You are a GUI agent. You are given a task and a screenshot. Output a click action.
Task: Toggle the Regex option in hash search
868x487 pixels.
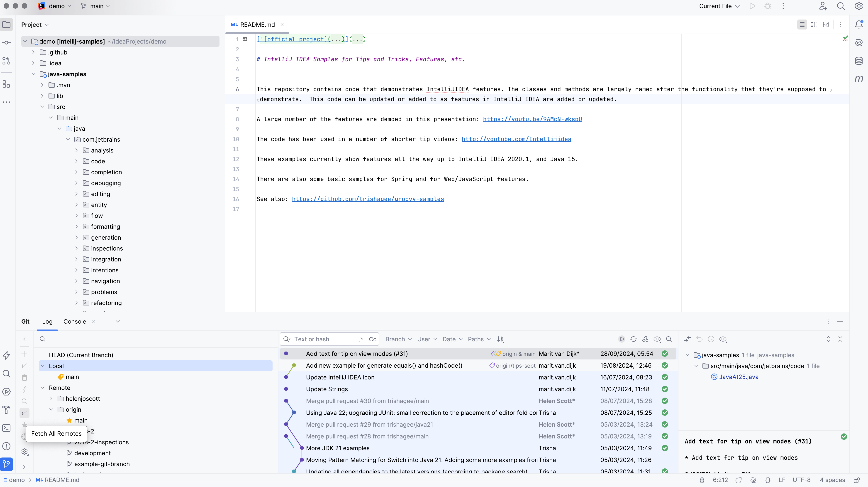tap(361, 339)
